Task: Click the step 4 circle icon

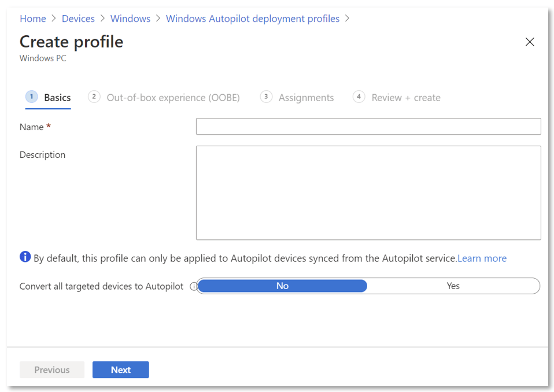Action: [359, 97]
